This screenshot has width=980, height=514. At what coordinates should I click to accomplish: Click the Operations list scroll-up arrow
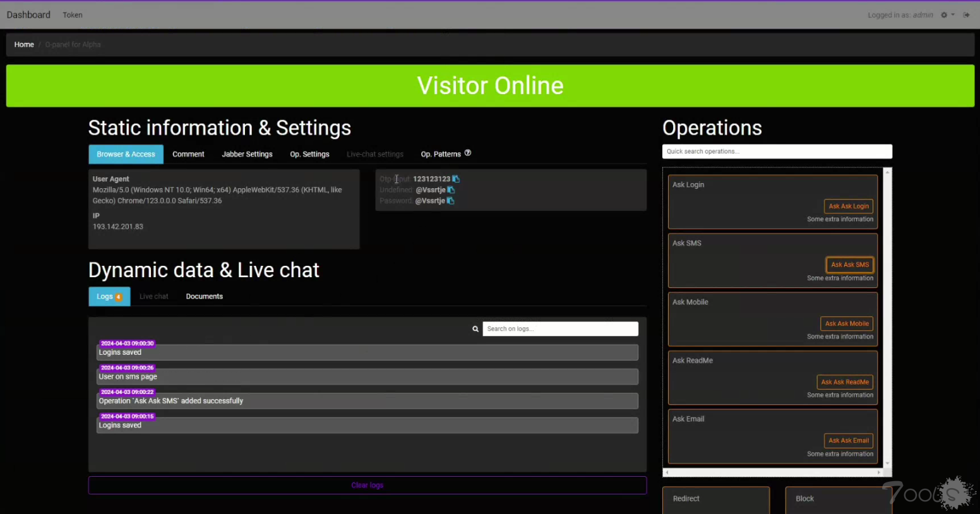tap(887, 172)
